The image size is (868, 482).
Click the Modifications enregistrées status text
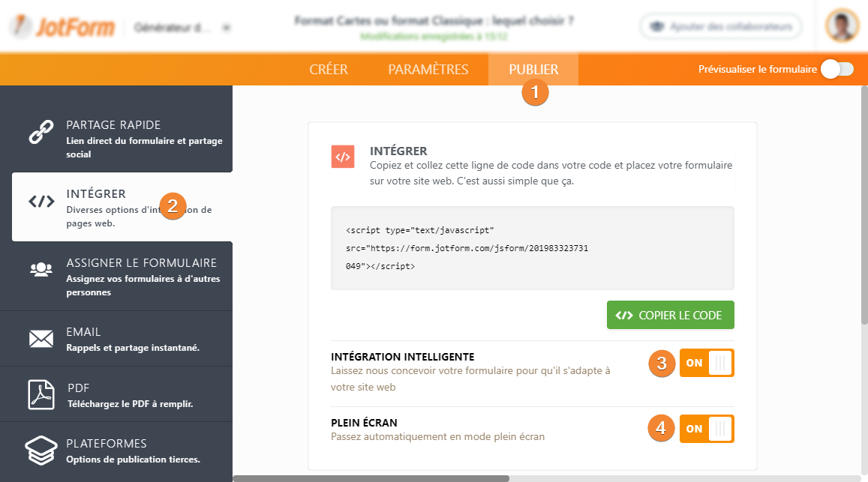point(434,37)
